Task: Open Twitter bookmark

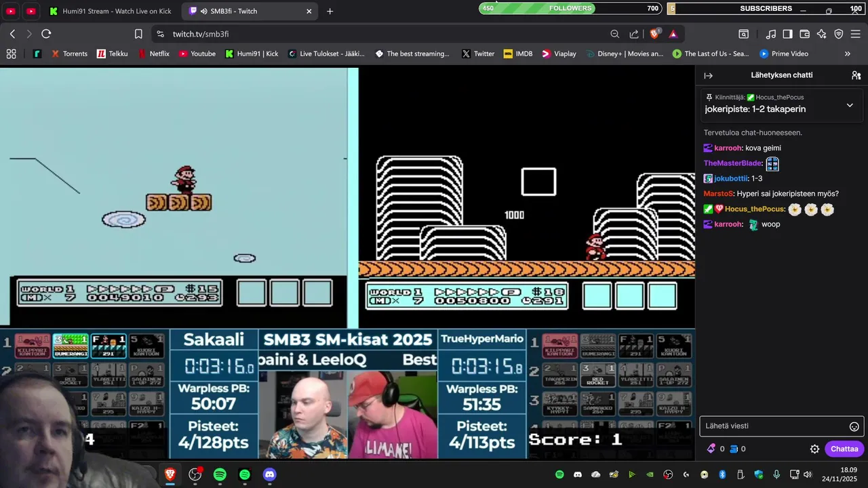Action: [478, 54]
